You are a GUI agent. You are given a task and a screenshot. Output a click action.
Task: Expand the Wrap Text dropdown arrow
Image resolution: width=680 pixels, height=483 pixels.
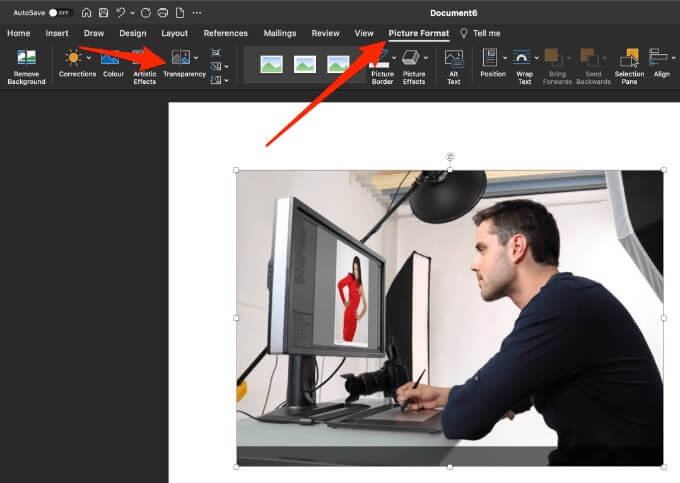[x=536, y=58]
